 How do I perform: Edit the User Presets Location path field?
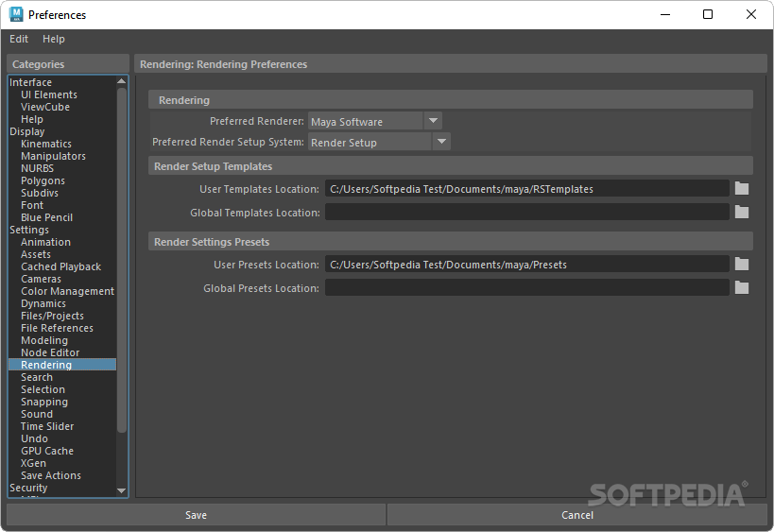pos(526,264)
